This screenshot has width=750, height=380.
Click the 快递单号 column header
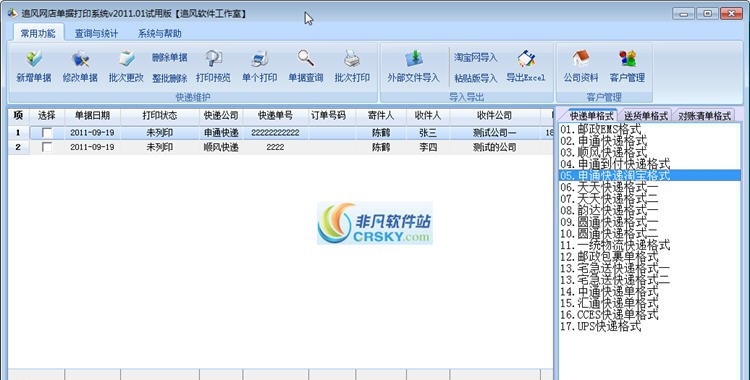point(276,115)
